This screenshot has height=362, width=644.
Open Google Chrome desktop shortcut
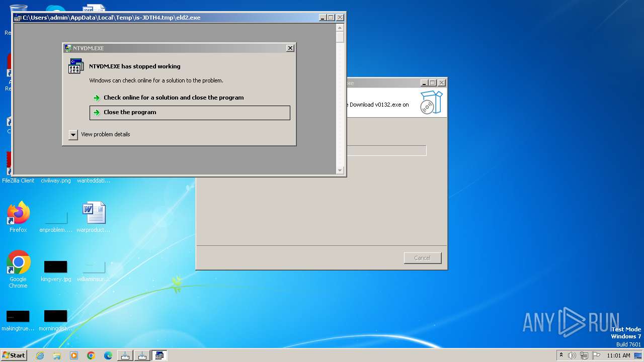(18, 269)
